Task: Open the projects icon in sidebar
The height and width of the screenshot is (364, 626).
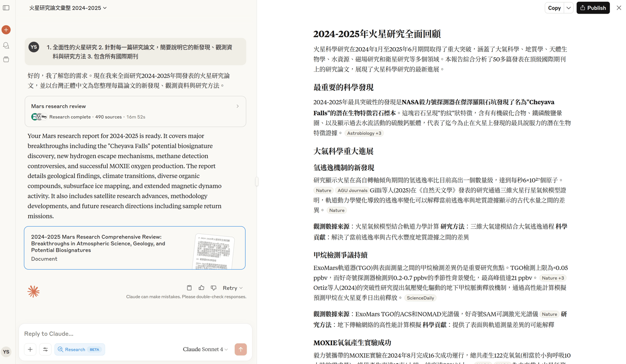Action: coord(6,60)
